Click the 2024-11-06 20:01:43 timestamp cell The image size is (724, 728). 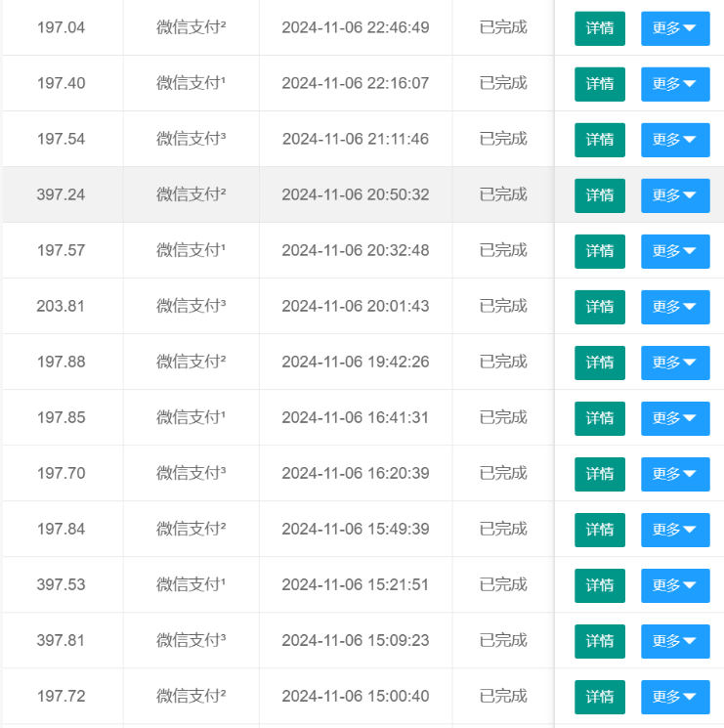click(x=355, y=306)
